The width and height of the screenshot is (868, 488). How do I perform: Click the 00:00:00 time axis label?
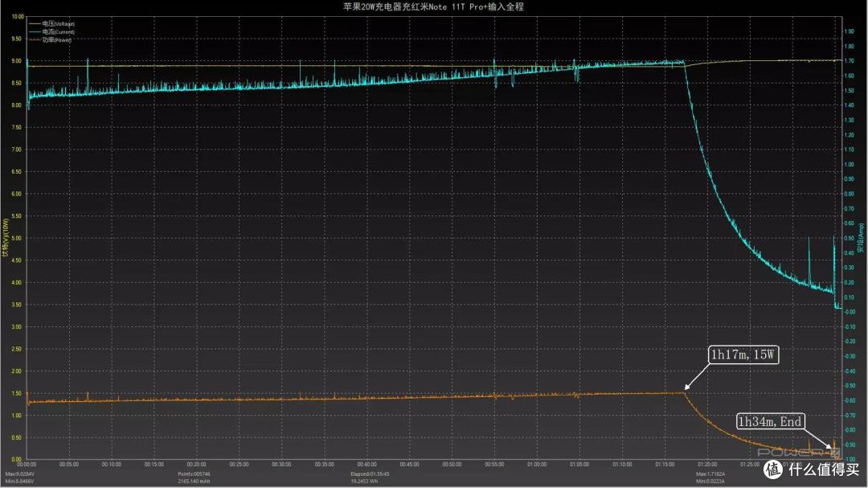tap(27, 464)
